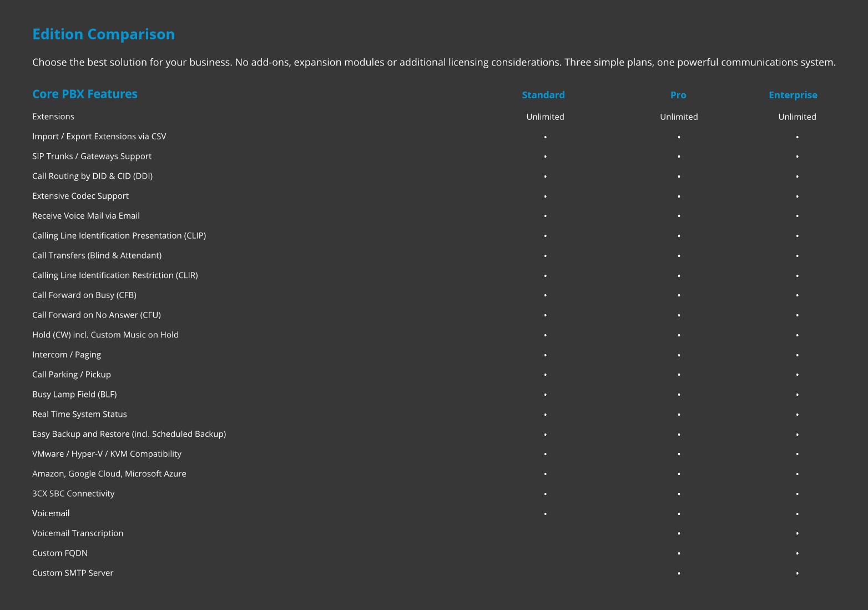Select the Standard column header
The image size is (868, 610).
(543, 95)
